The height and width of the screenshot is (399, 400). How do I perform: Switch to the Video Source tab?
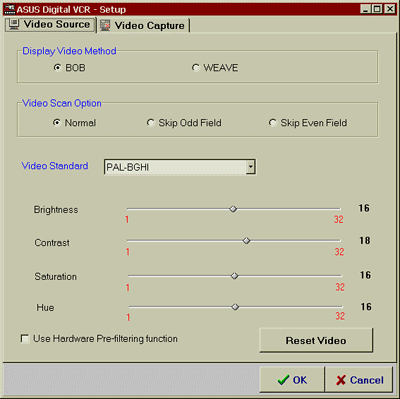pos(50,24)
